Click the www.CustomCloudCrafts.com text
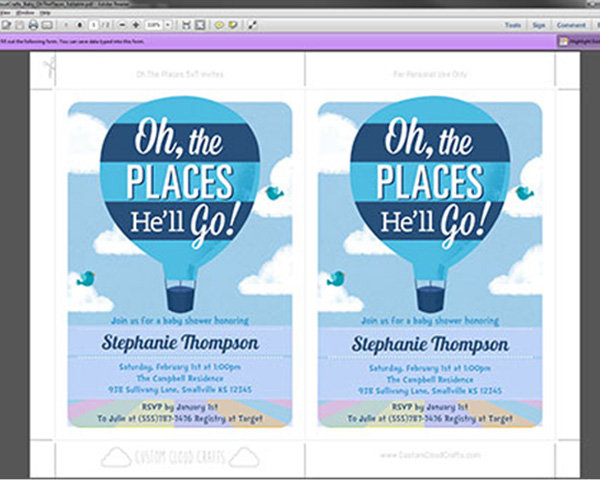 tap(430, 455)
